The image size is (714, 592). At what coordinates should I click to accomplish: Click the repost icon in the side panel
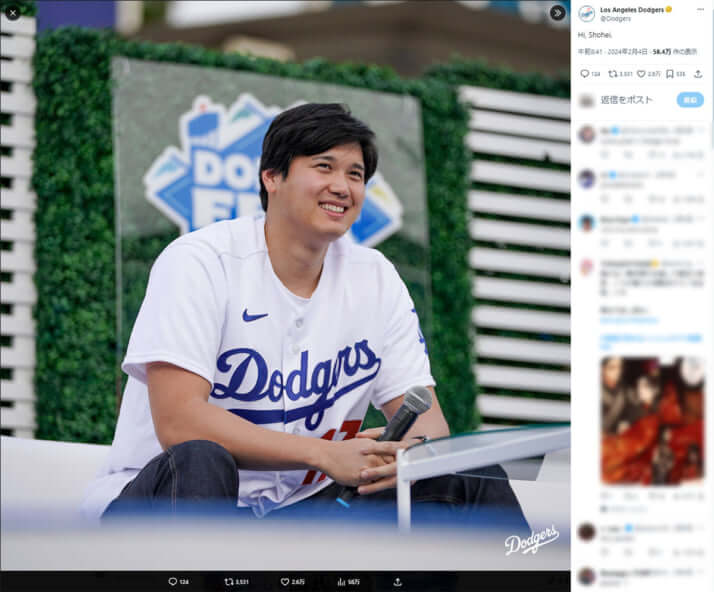tap(613, 74)
